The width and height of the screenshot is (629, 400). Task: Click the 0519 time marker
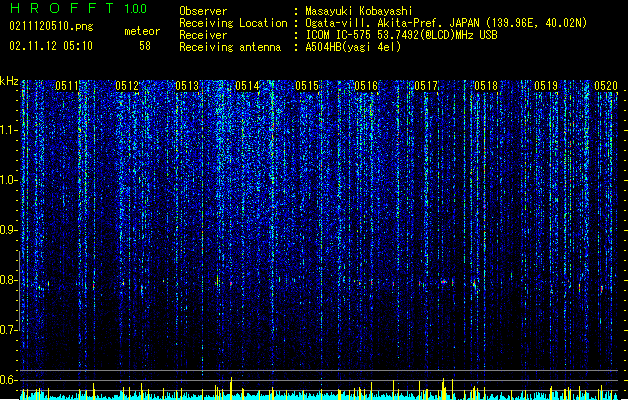pos(546,86)
